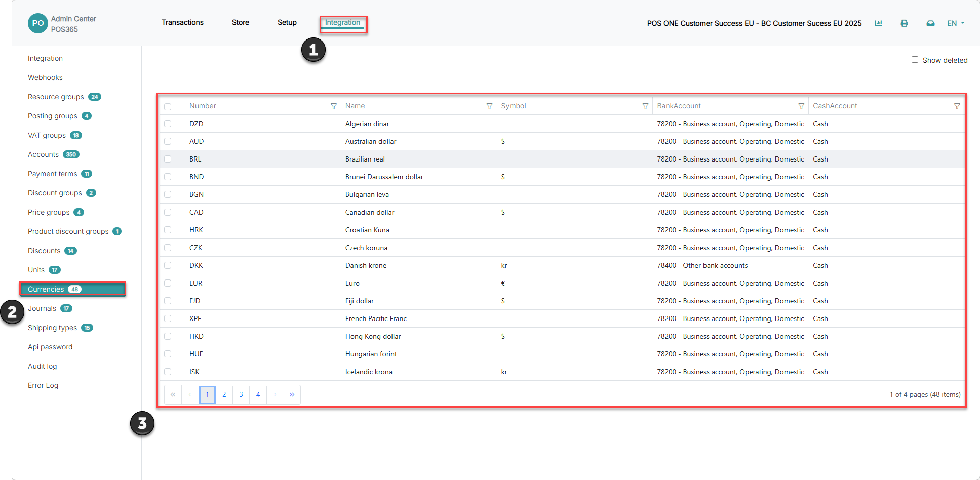Toggle select-all checkbox in table header
Screen dimensions: 980x480
click(x=168, y=107)
